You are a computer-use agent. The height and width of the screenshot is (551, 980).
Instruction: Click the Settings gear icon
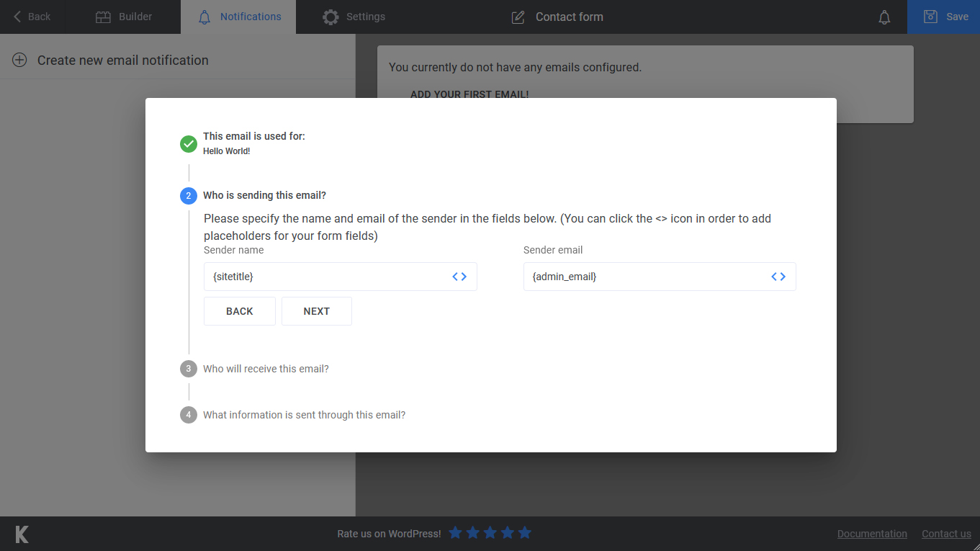[331, 17]
